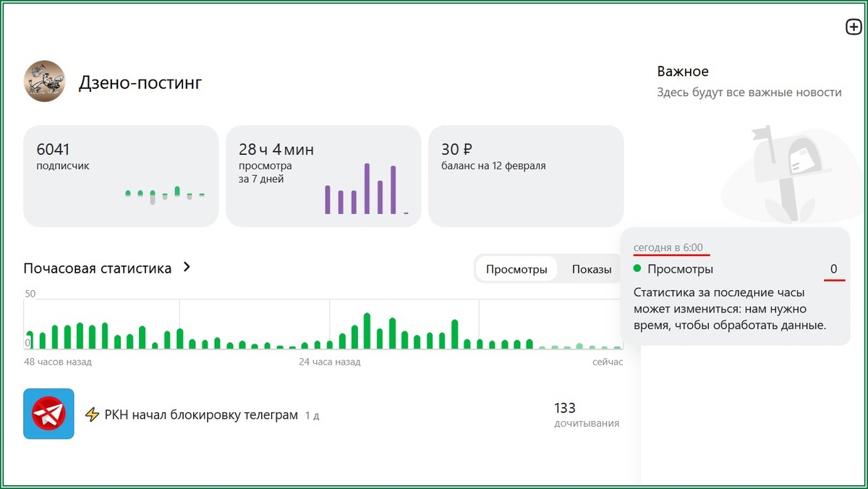Expand Почасовая статистика with the chevron arrow
The image size is (868, 489).
click(x=187, y=267)
